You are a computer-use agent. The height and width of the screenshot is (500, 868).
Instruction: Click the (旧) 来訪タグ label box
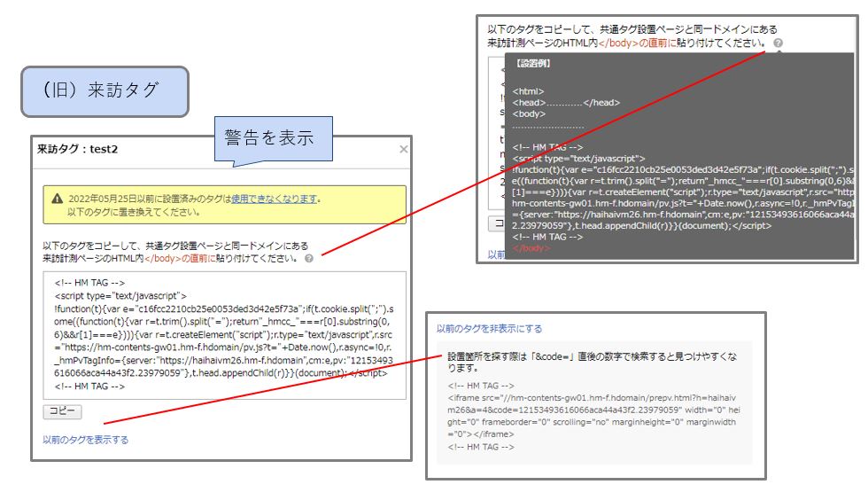pyautogui.click(x=105, y=91)
